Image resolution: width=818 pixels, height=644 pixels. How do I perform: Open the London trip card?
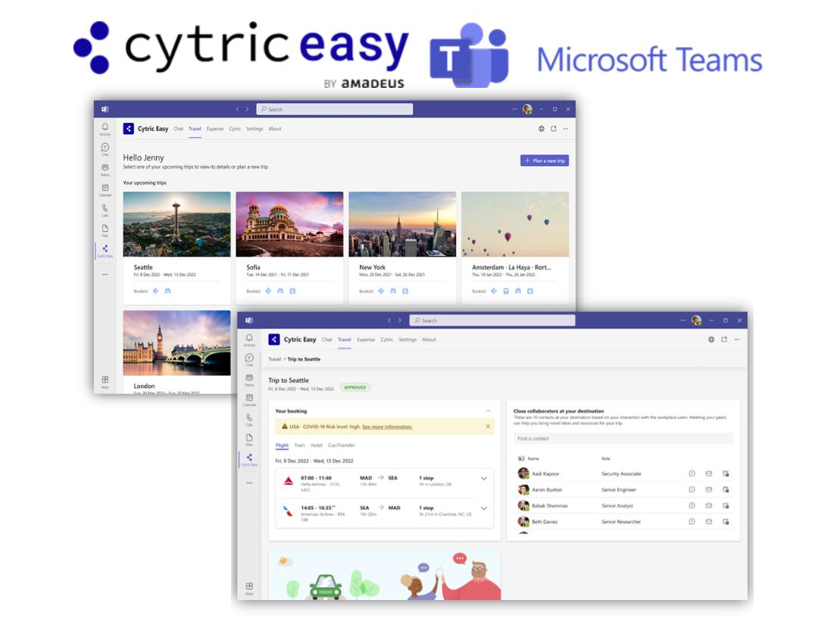pos(176,352)
